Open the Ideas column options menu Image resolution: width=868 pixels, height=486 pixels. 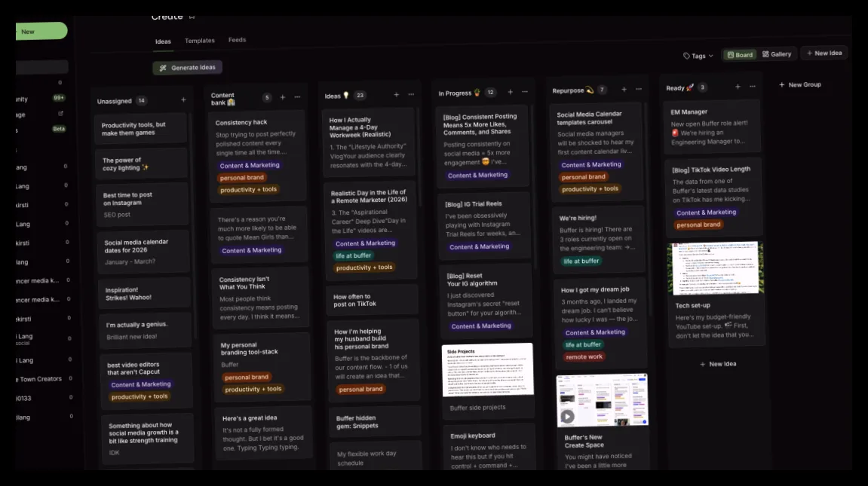[411, 94]
